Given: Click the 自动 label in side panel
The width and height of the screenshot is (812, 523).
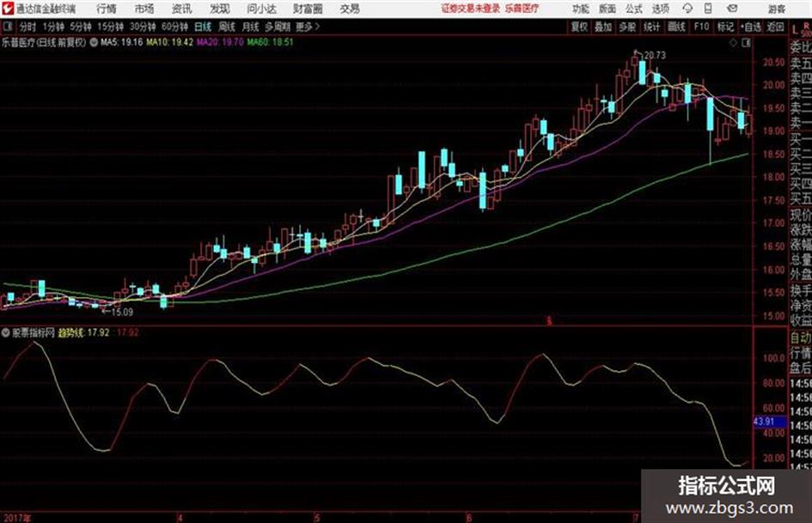Looking at the screenshot, I should click(801, 338).
